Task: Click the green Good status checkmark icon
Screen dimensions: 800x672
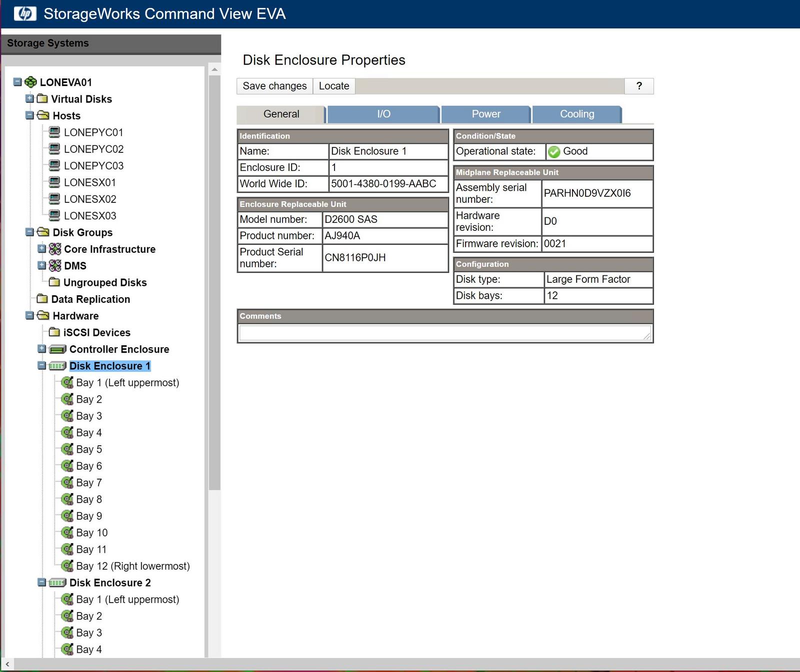Action: click(x=553, y=151)
